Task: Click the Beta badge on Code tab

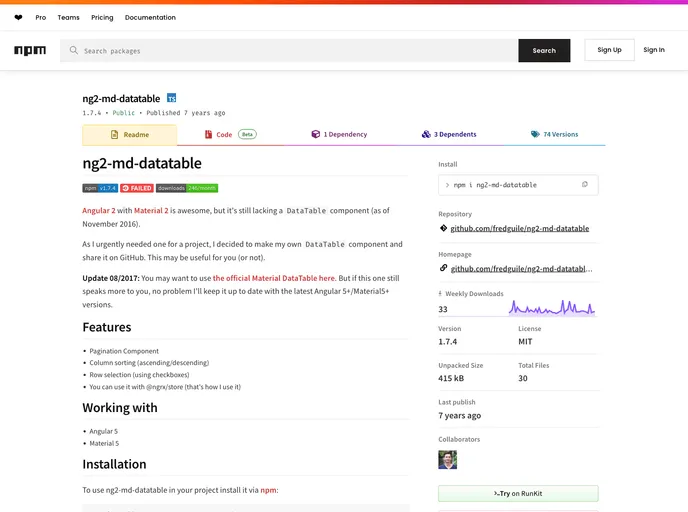Action: [247, 134]
